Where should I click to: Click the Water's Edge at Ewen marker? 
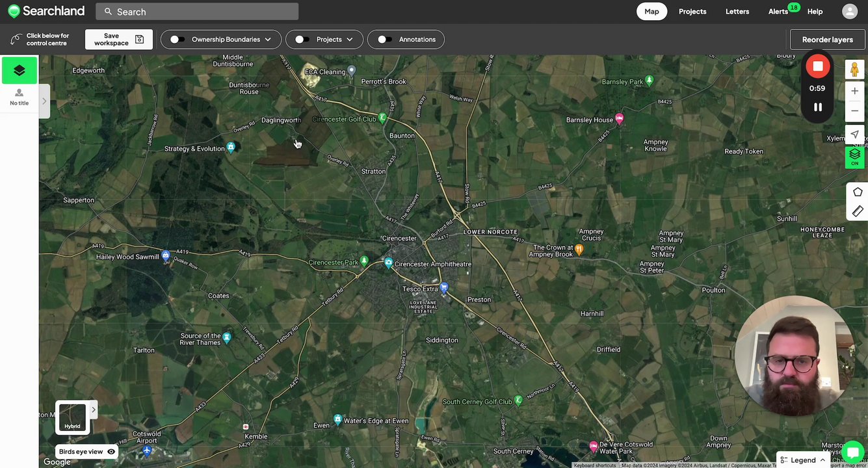coord(337,419)
